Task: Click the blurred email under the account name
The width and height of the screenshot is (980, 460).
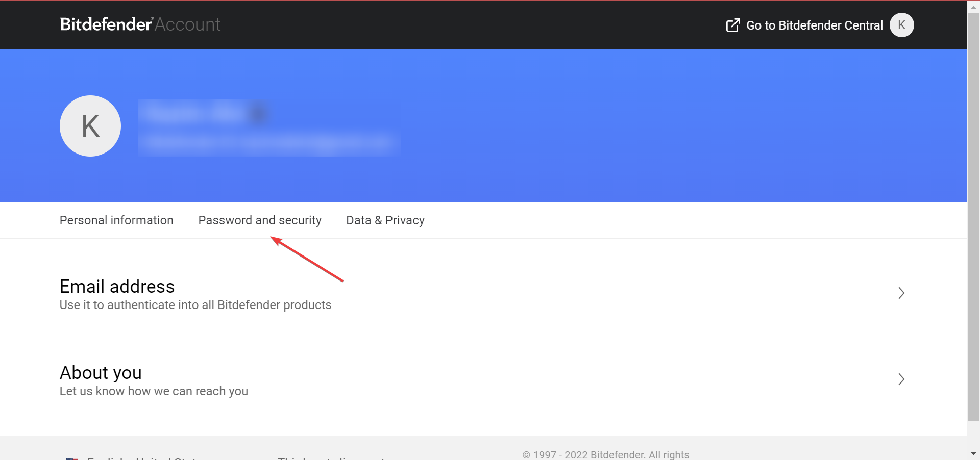Action: 269,142
